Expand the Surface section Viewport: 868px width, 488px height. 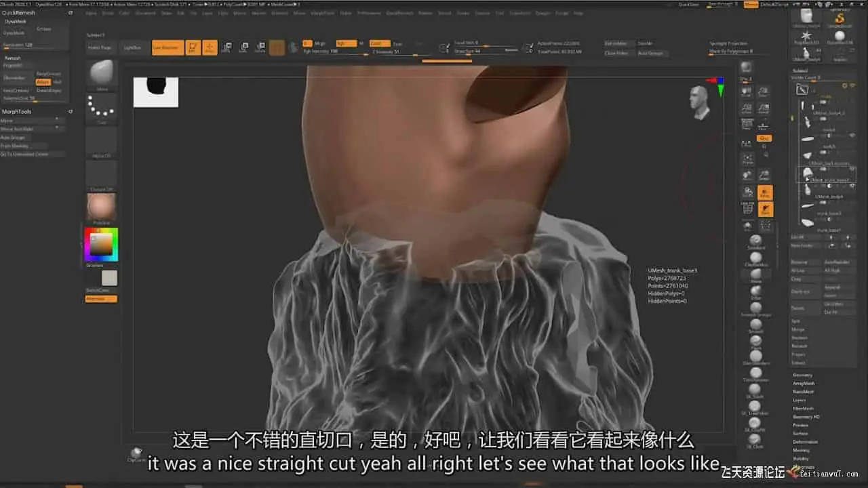(x=801, y=434)
